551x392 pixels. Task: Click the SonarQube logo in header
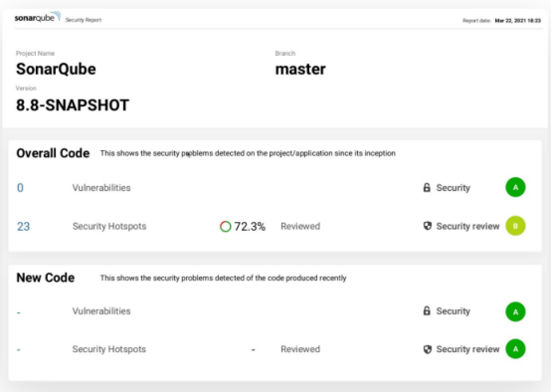coord(38,17)
